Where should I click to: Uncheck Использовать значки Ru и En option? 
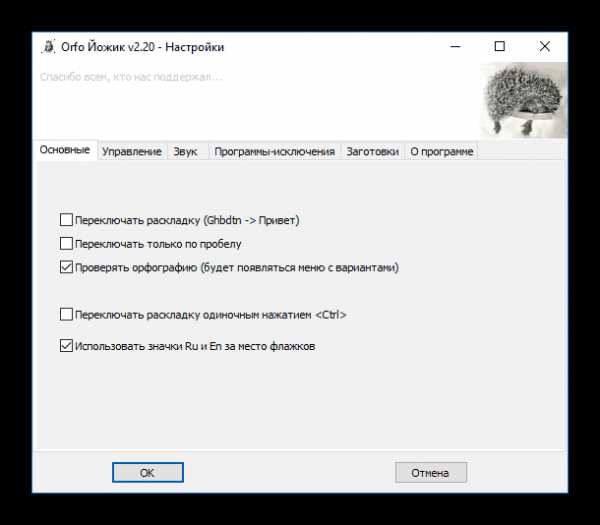(66, 346)
